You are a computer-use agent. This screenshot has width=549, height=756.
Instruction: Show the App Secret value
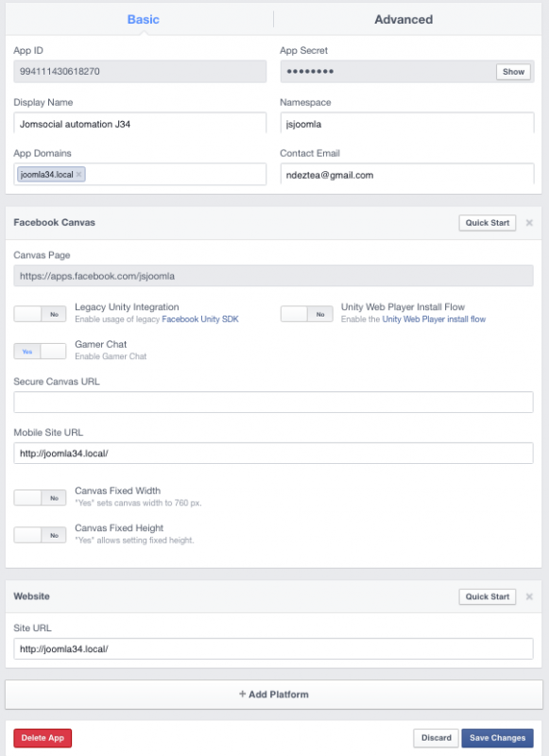[513, 72]
